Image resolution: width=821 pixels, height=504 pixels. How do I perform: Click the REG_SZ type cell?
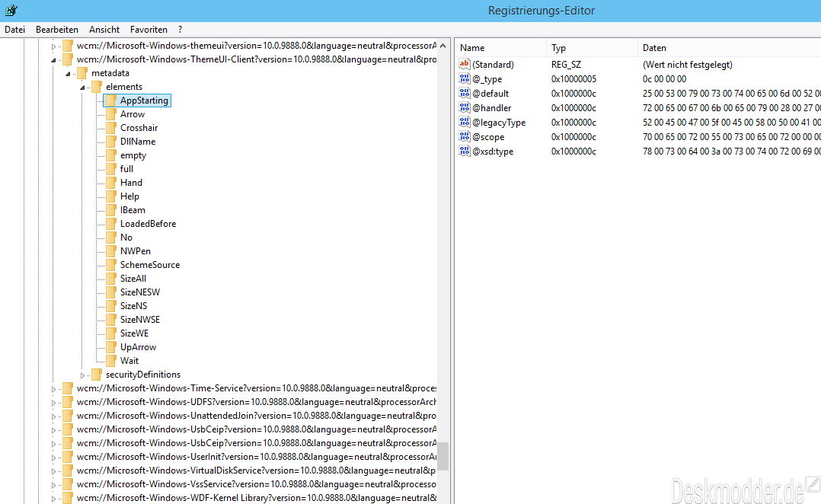[566, 65]
